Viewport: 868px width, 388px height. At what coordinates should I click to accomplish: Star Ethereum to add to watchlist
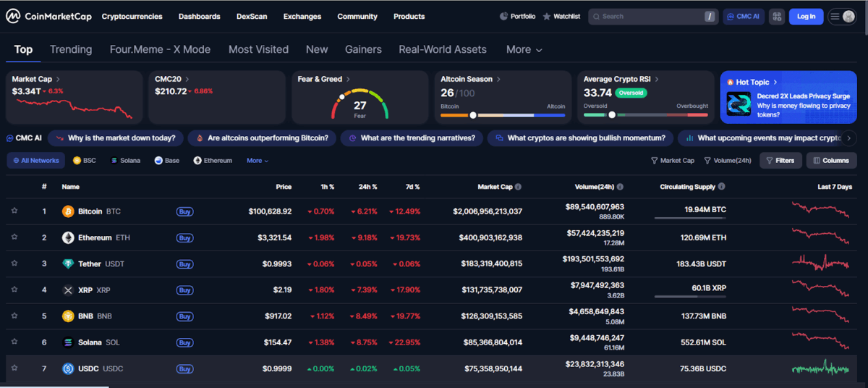pyautogui.click(x=14, y=237)
